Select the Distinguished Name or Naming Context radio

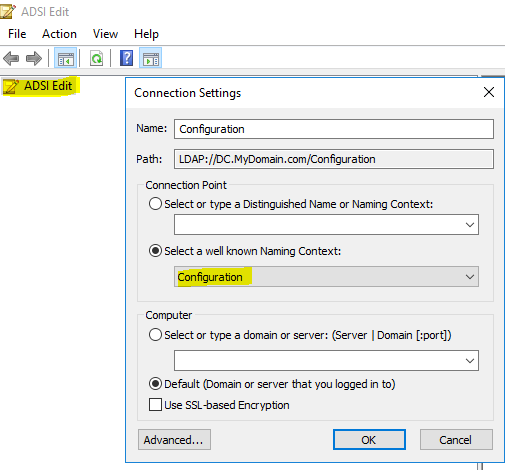coord(155,204)
